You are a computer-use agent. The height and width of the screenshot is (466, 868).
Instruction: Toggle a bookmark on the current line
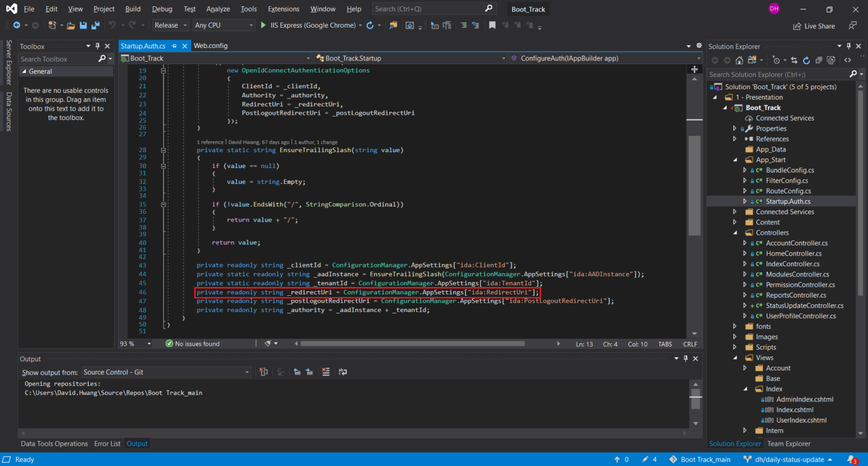(492, 25)
